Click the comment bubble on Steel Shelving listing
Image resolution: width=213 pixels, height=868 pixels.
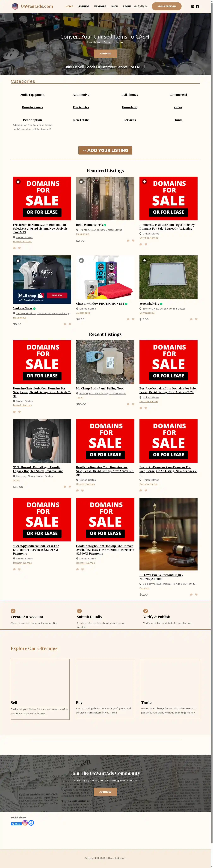click(191, 319)
